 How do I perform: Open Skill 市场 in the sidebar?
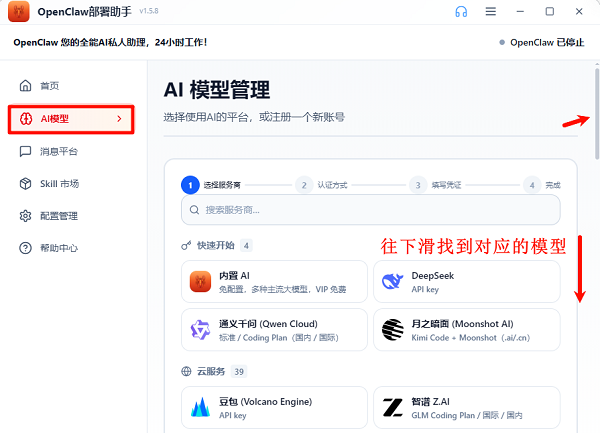pos(71,184)
